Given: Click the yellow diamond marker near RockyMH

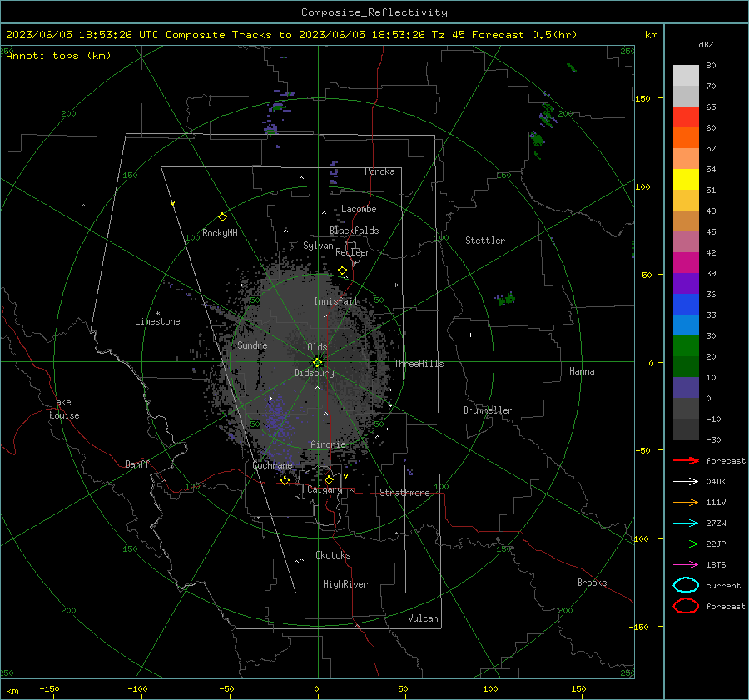Looking at the screenshot, I should pos(222,217).
